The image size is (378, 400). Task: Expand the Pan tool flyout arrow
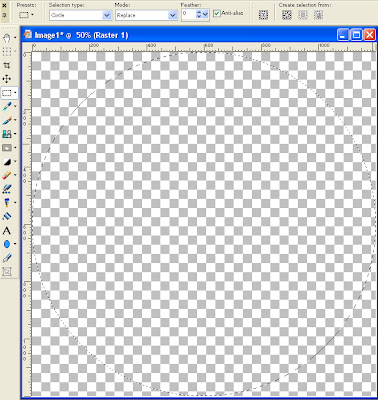pyautogui.click(x=15, y=38)
